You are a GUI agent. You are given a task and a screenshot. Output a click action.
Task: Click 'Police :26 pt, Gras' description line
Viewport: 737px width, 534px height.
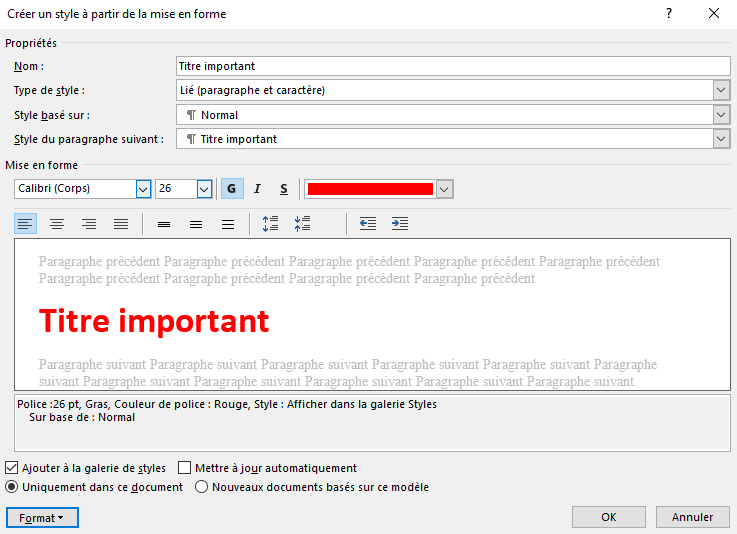(x=227, y=404)
